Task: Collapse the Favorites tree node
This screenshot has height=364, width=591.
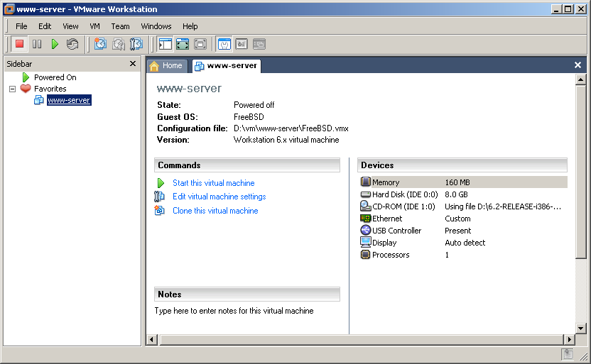Action: 13,89
